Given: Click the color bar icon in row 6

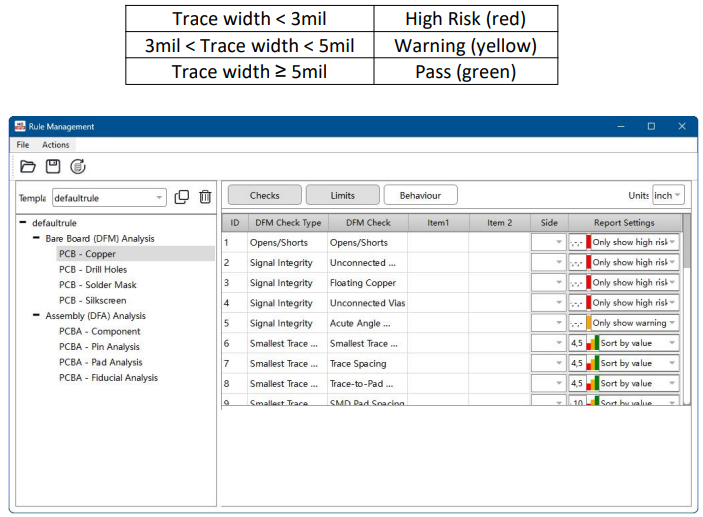Looking at the screenshot, I should pos(592,343).
